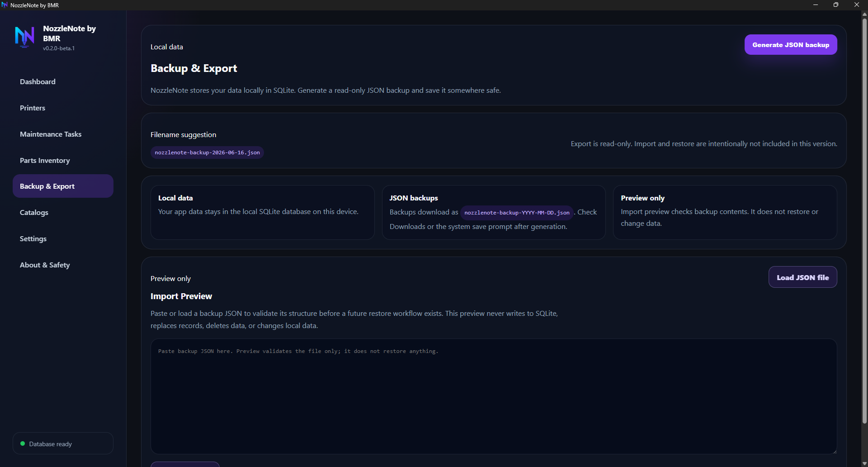
Task: Click the Generate JSON backup button
Action: click(x=791, y=45)
